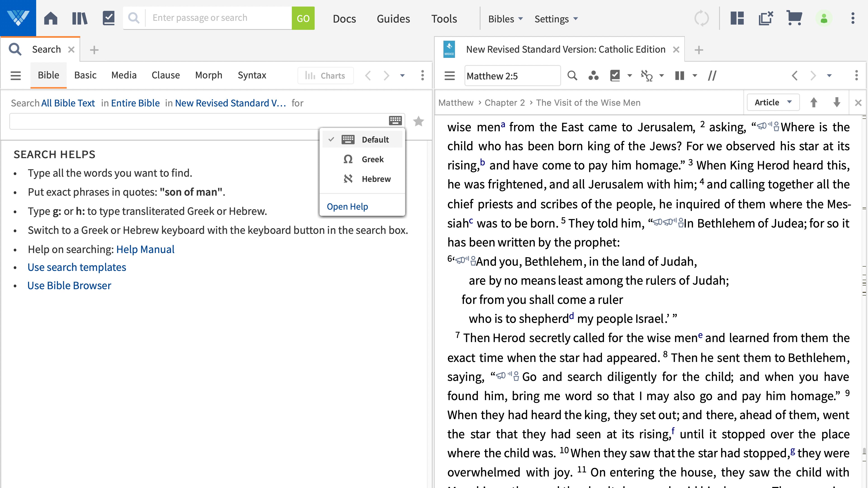Image resolution: width=868 pixels, height=488 pixels.
Task: Select Greek keyboard option
Action: tap(373, 159)
